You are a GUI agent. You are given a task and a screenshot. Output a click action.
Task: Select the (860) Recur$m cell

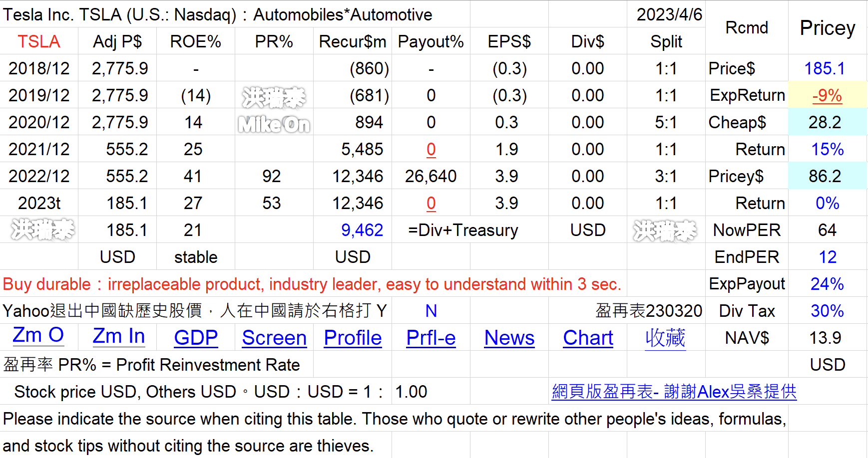click(x=353, y=68)
